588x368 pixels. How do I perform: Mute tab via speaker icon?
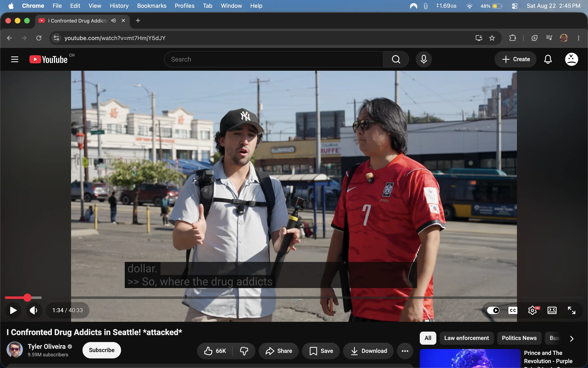tap(114, 20)
